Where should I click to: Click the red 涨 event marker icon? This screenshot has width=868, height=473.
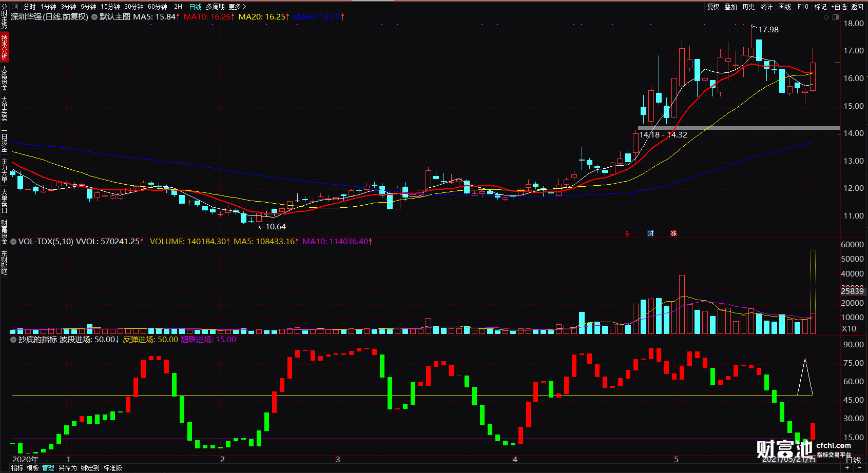(x=673, y=233)
